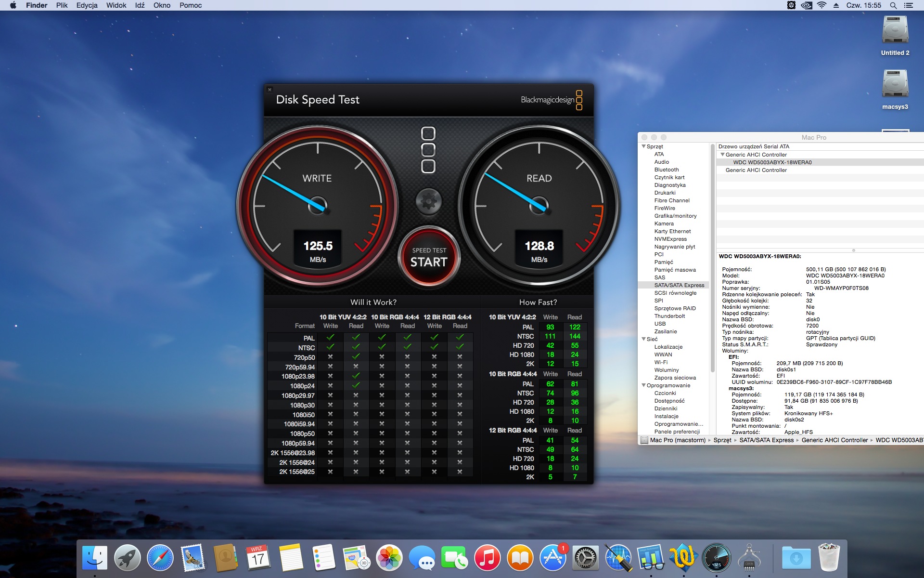Launch System Information from the dock

[x=749, y=558]
